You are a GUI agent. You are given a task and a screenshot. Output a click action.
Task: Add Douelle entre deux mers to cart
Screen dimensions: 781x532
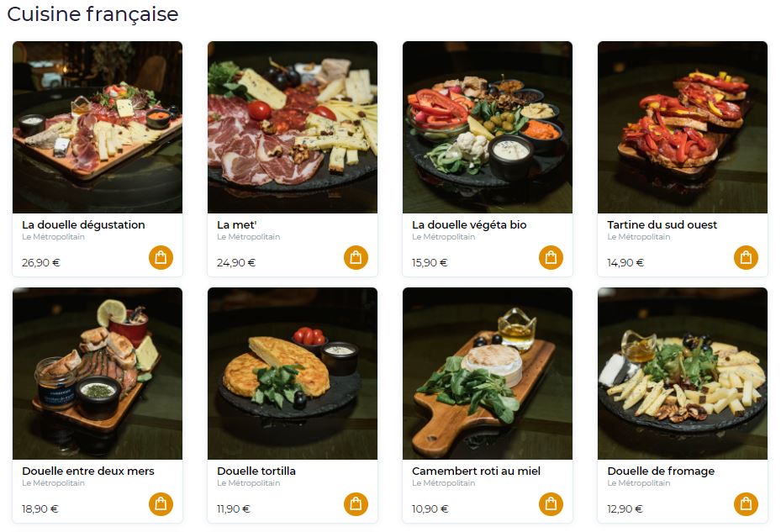(x=161, y=504)
